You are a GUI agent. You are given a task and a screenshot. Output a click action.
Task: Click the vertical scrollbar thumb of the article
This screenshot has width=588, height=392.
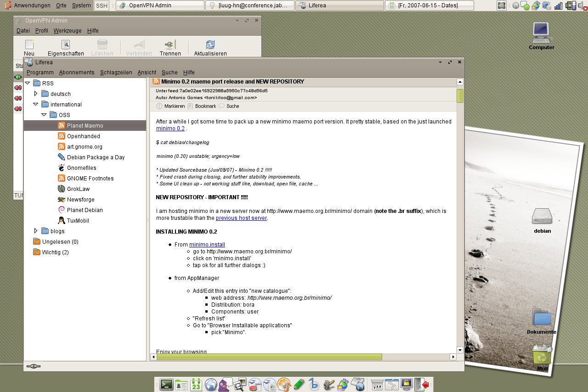(x=460, y=95)
